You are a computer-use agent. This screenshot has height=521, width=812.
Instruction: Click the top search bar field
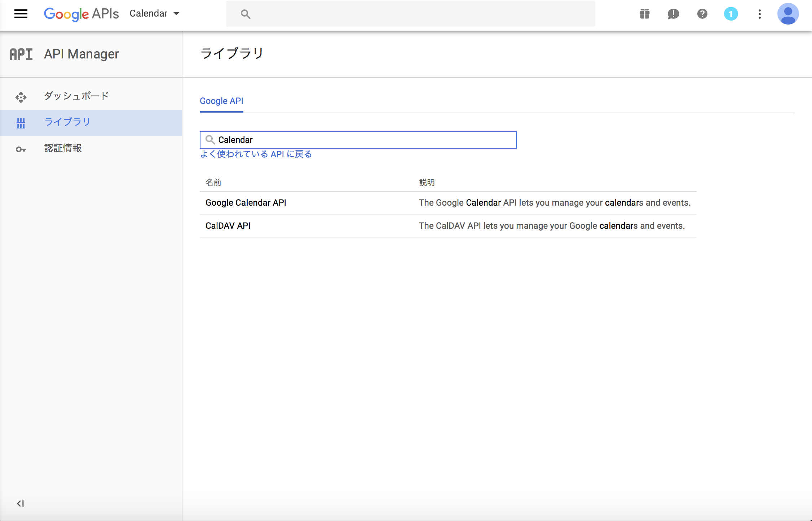(410, 14)
